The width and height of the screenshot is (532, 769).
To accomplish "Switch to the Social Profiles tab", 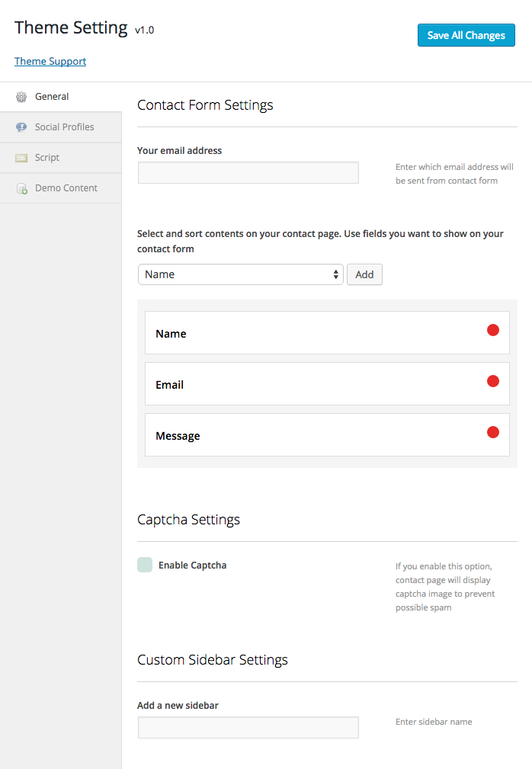I will (x=65, y=127).
